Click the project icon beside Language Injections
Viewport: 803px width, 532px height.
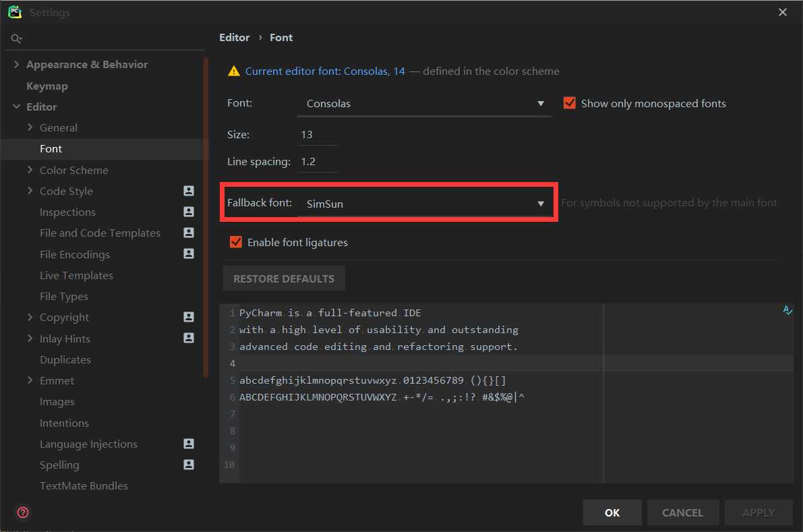point(189,444)
